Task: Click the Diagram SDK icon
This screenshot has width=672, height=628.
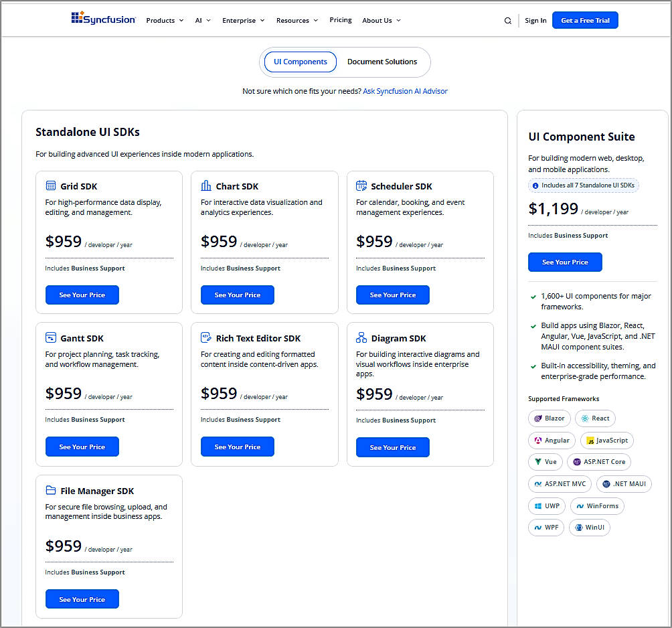Action: coord(361,337)
